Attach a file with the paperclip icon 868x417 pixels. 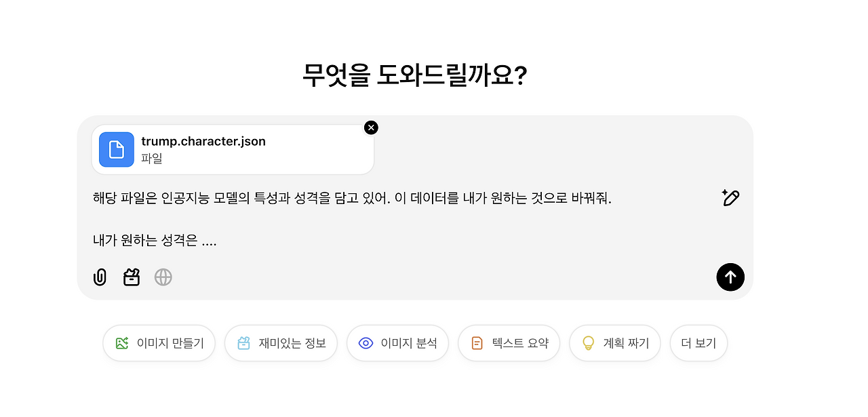(100, 277)
